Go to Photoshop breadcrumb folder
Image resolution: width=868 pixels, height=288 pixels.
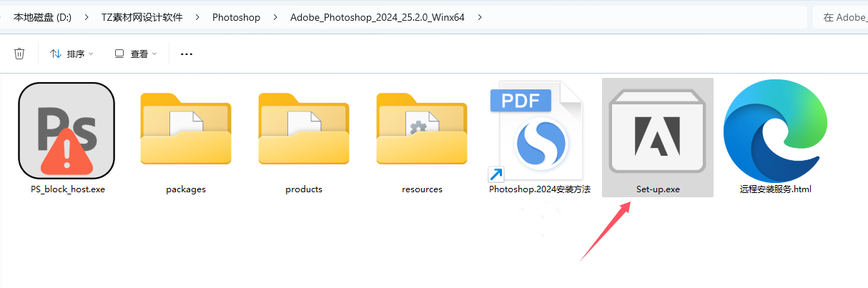236,17
